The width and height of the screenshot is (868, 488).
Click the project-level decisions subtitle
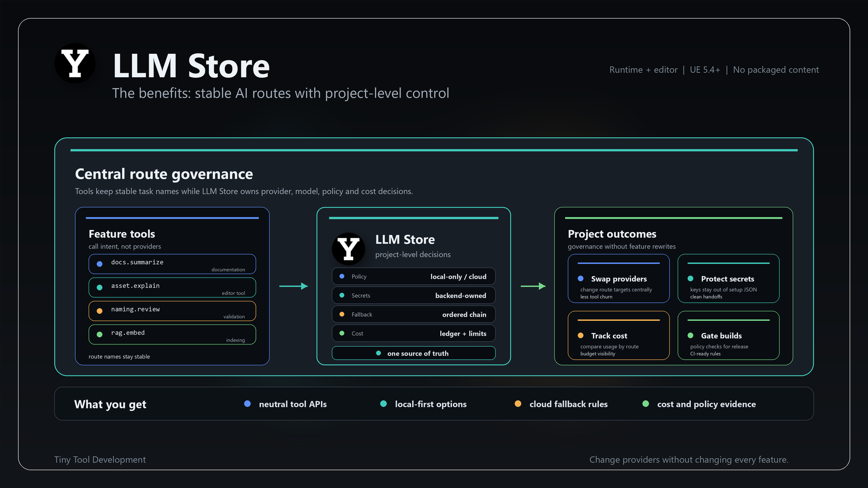pyautogui.click(x=412, y=254)
